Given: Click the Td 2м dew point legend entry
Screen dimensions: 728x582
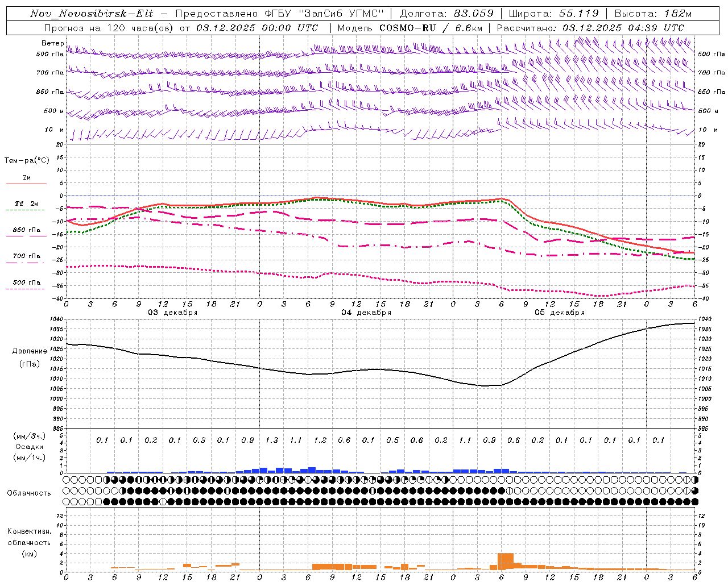Looking at the screenshot, I should coord(27,203).
